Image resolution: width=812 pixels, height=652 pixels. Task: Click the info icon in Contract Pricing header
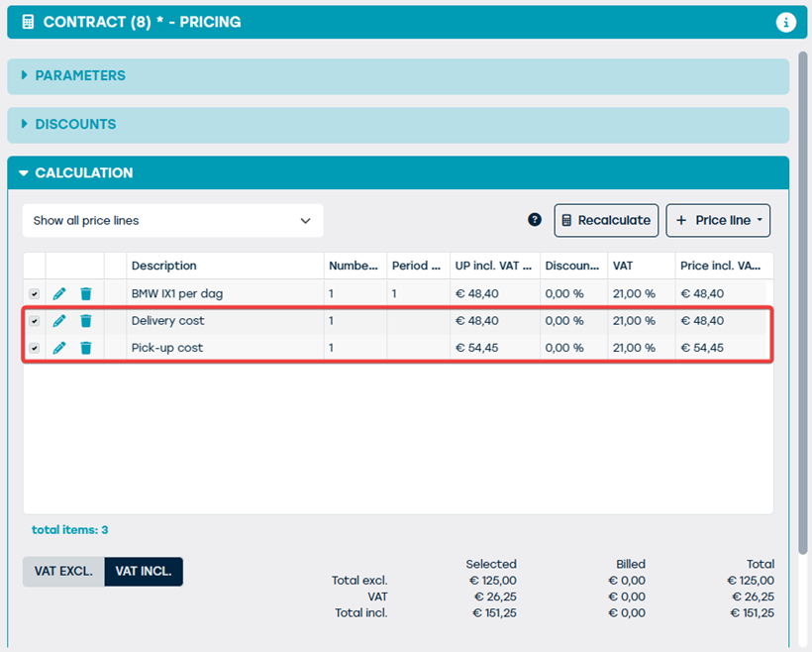(785, 22)
